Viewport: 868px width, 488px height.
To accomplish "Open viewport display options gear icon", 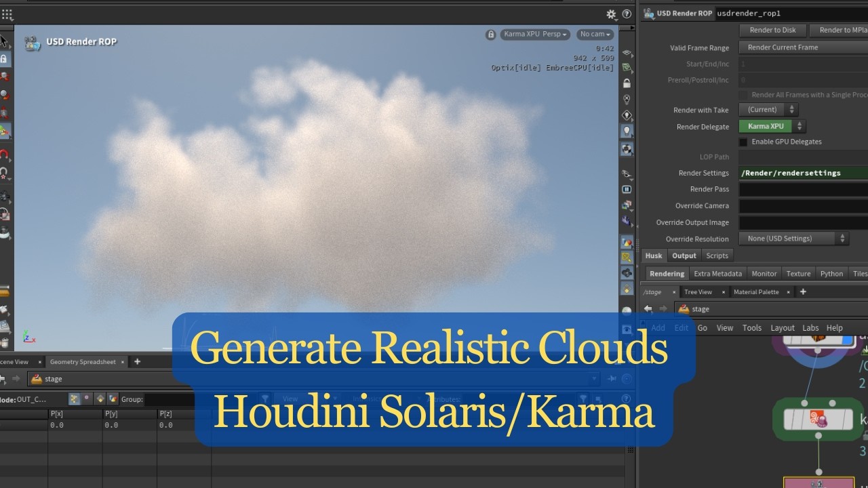I will pyautogui.click(x=611, y=14).
